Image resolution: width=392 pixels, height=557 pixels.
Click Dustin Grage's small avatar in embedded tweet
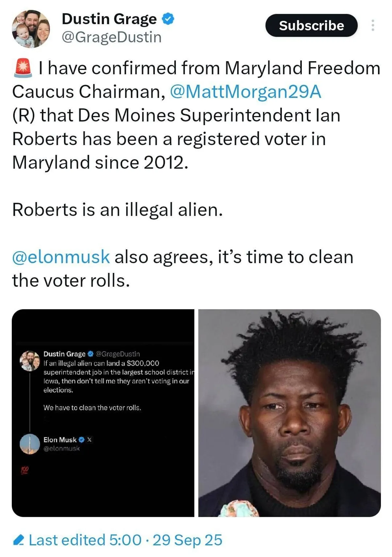(x=30, y=361)
